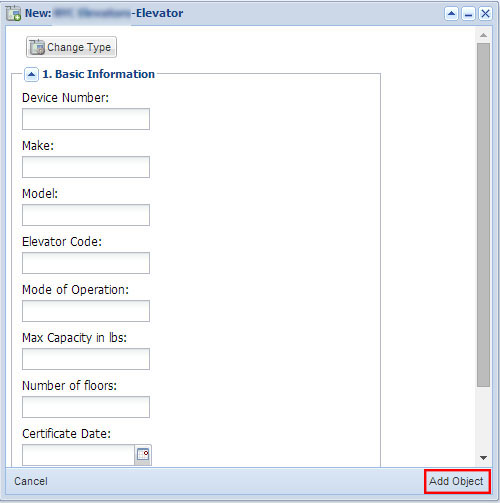Close the New Elevator dialog

485,14
